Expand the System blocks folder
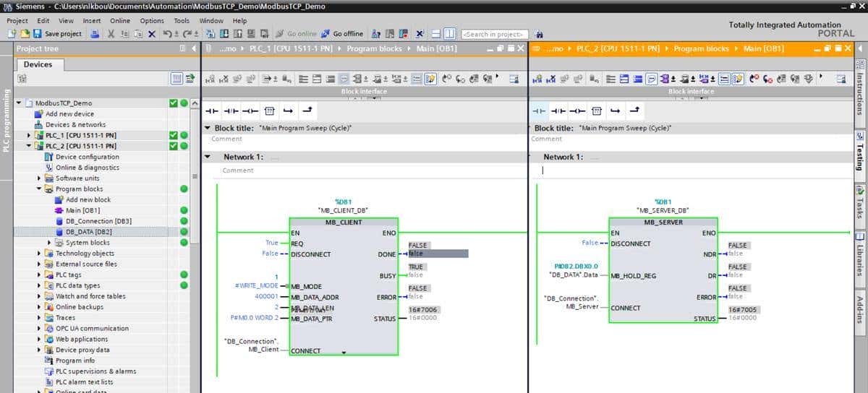The width and height of the screenshot is (868, 393). point(50,243)
